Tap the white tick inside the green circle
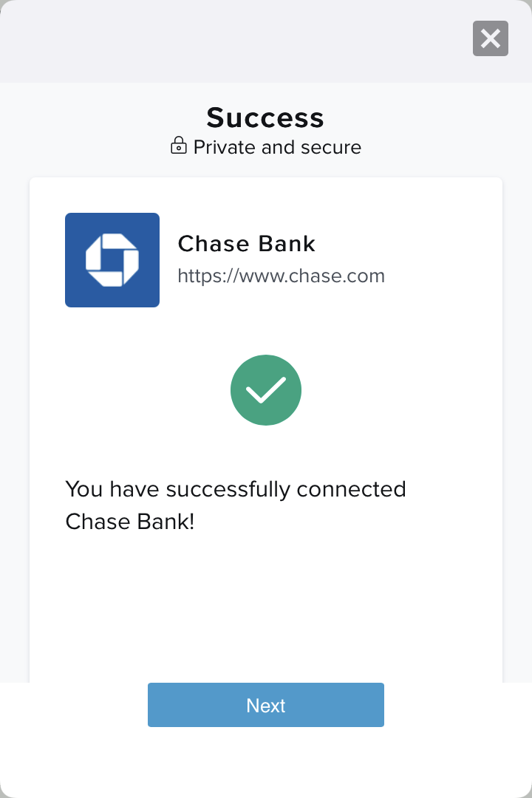Viewport: 532px width, 798px height. tap(266, 390)
